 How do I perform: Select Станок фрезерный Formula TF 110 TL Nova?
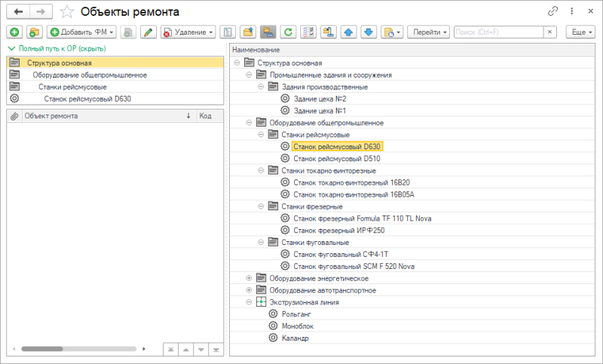[363, 219]
